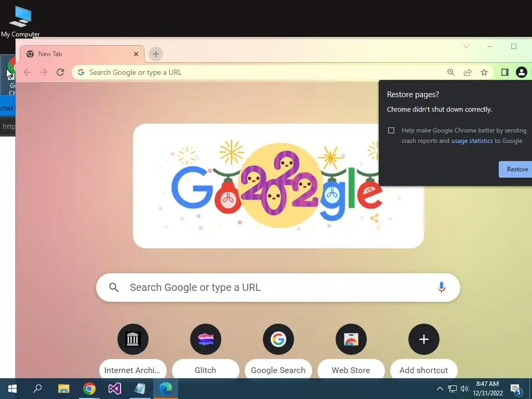Open the Chrome profile avatar
The image size is (532, 399).
pos(522,72)
